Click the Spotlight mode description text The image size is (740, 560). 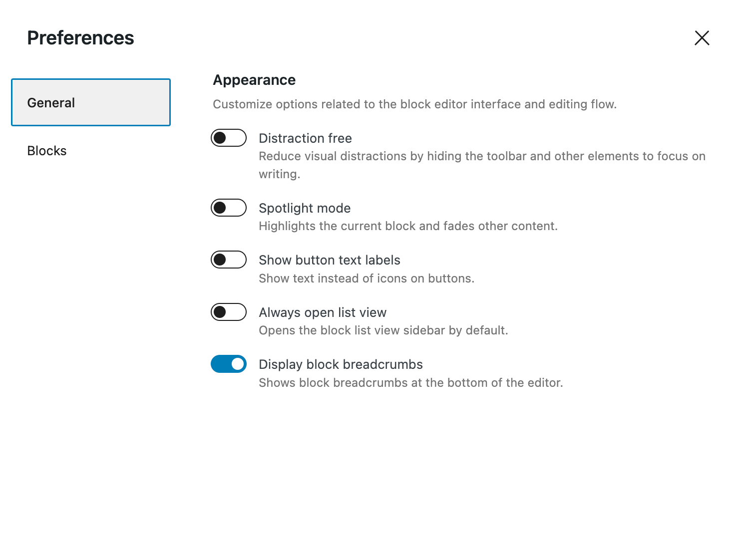(x=408, y=226)
